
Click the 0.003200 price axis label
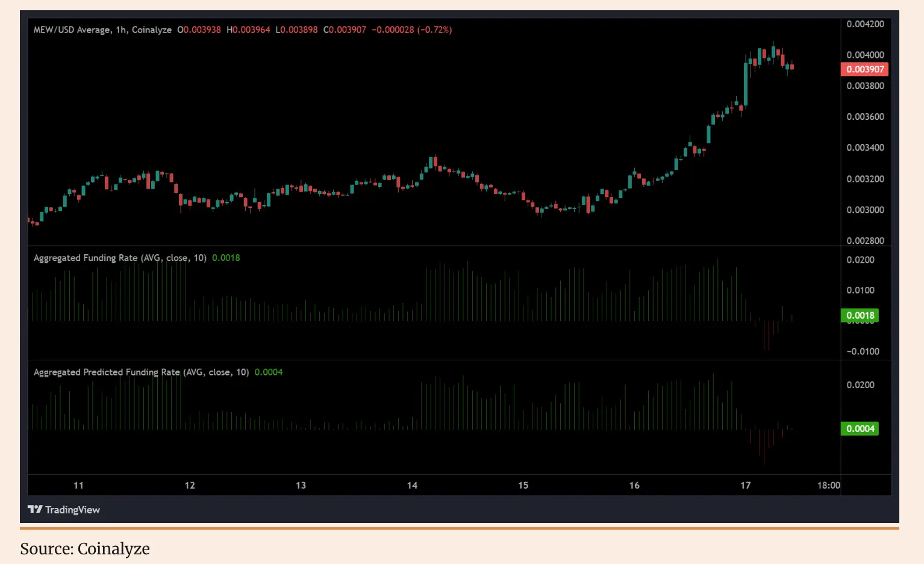click(x=866, y=179)
